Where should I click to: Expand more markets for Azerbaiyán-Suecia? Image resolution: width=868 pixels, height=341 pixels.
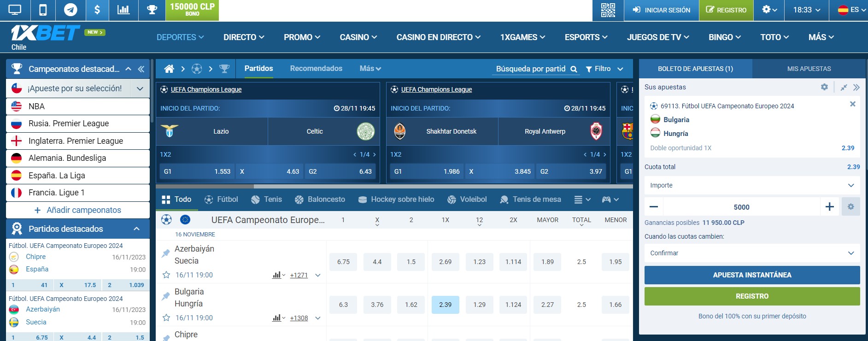pos(318,275)
